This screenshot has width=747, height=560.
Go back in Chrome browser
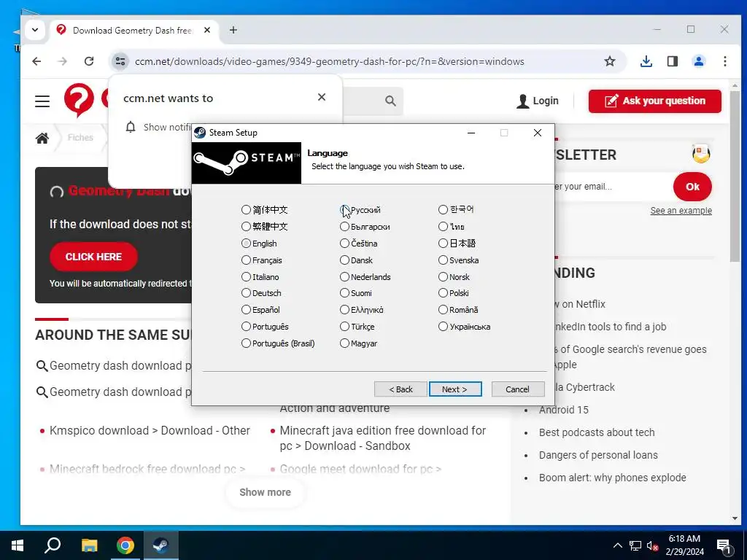[36, 61]
